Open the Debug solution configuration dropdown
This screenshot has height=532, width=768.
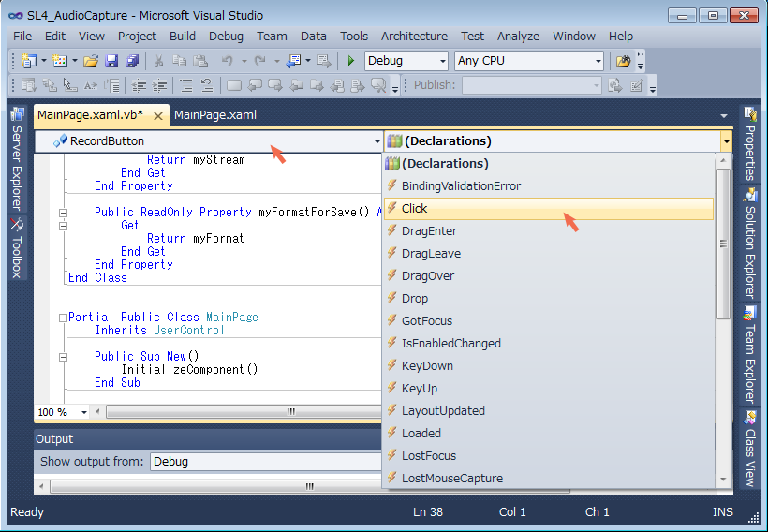pyautogui.click(x=406, y=61)
